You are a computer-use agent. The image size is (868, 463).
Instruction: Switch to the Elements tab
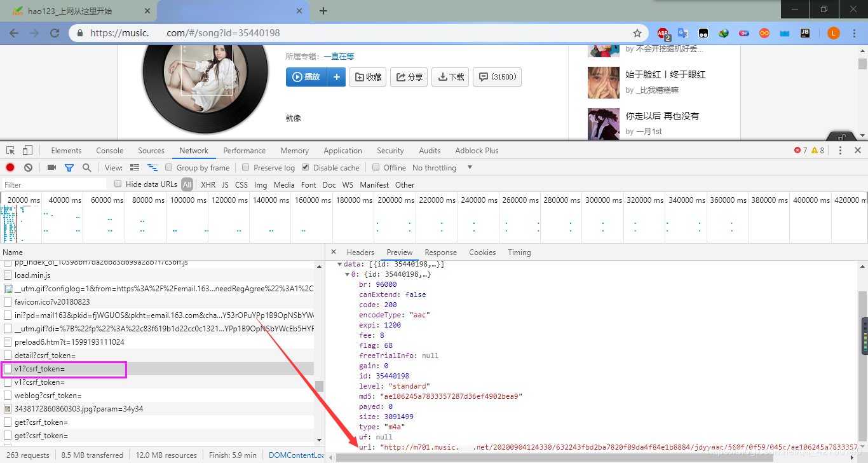coord(66,151)
